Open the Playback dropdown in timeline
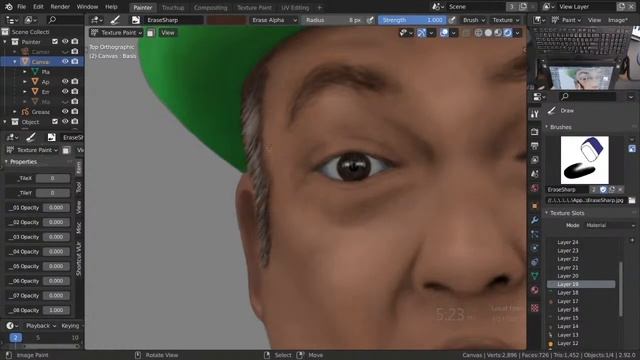 (x=41, y=326)
